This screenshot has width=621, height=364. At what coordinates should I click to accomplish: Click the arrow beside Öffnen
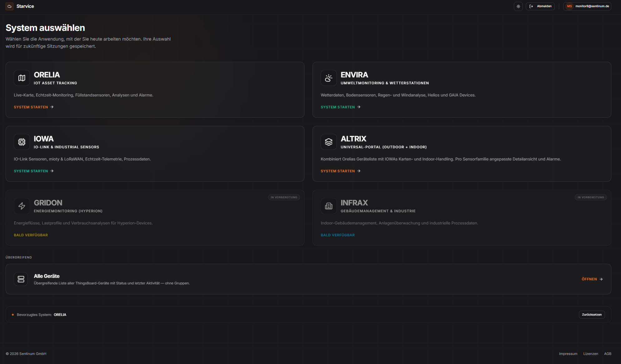click(x=601, y=279)
